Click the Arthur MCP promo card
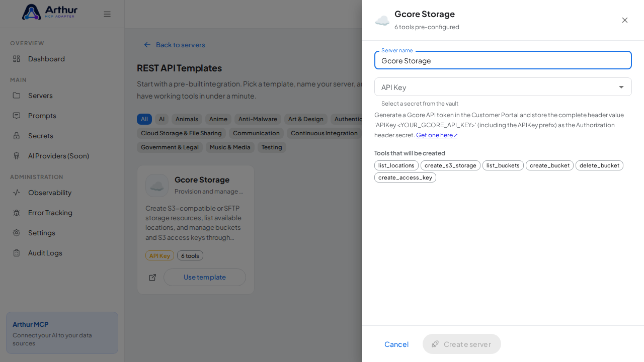 click(62, 333)
